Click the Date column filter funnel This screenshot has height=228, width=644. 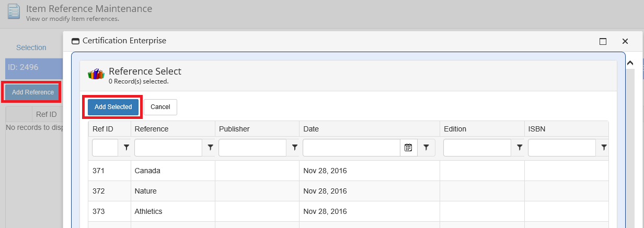point(426,148)
